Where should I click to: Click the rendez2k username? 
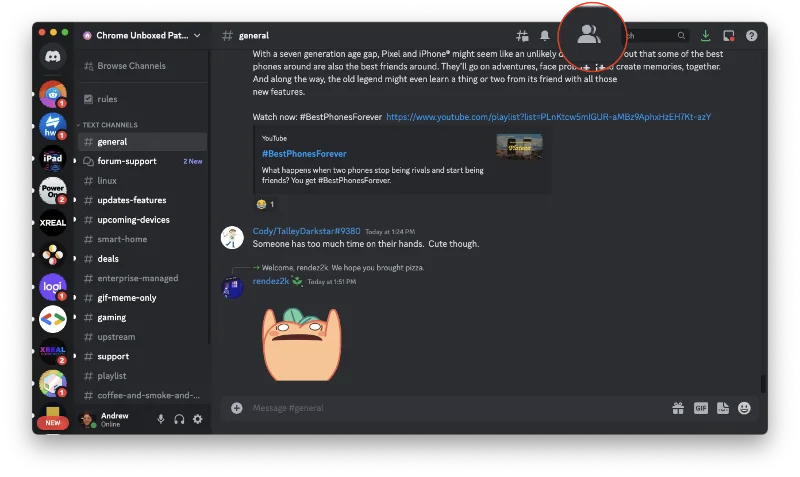pos(271,281)
